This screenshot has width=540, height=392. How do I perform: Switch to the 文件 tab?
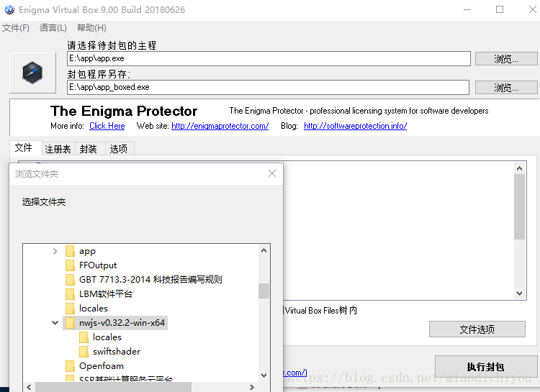coord(25,148)
